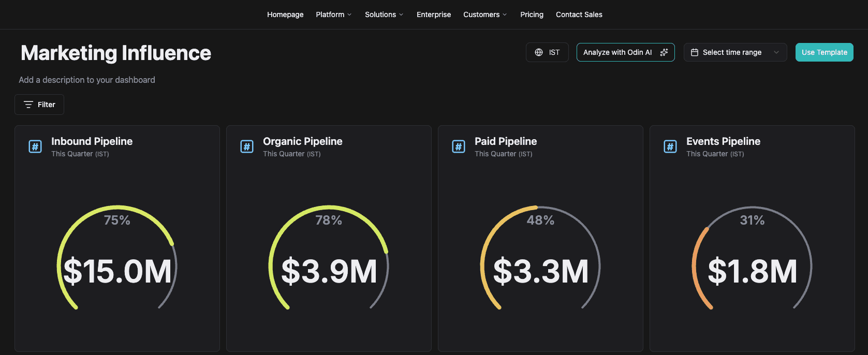Click the Use Template button
This screenshot has height=355, width=868.
(x=825, y=52)
